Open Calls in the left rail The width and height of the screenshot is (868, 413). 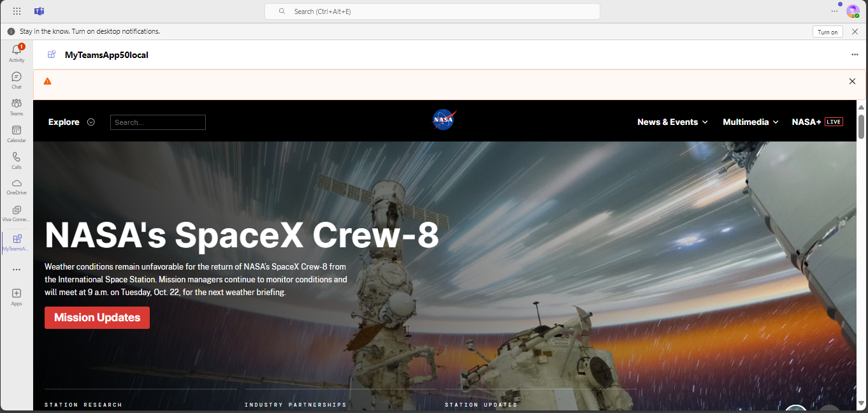point(17,160)
